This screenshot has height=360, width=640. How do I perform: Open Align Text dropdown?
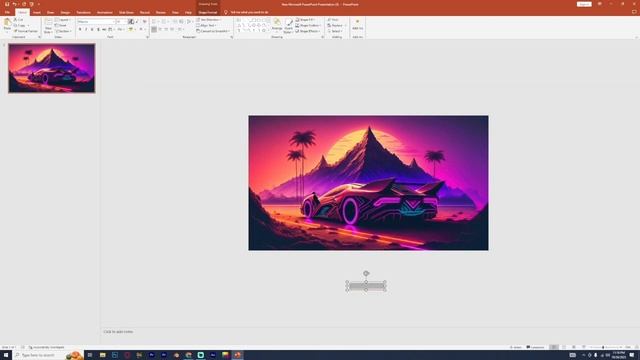tap(207, 25)
